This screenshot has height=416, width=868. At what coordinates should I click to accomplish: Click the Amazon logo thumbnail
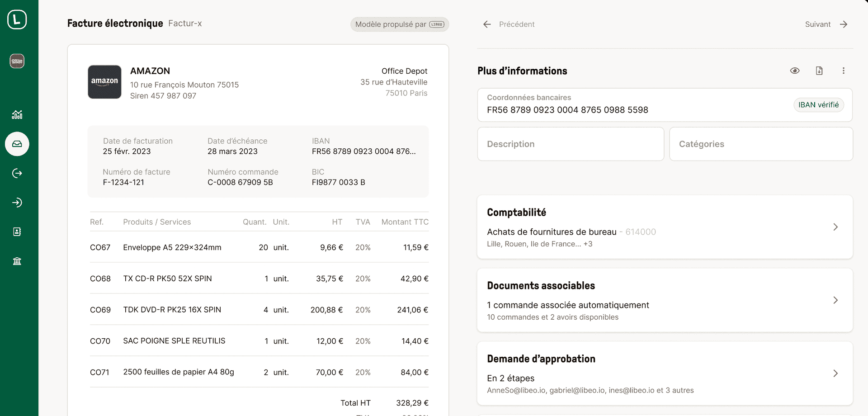pos(104,82)
